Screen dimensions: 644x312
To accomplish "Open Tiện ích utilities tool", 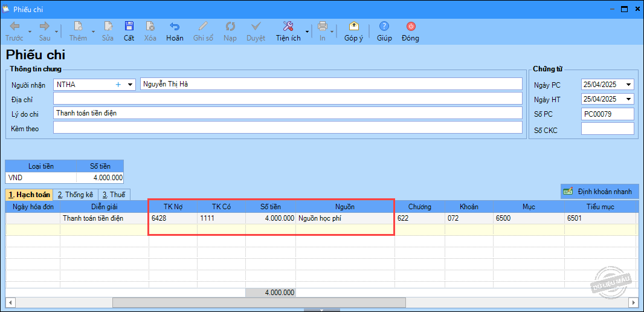I will click(x=288, y=31).
